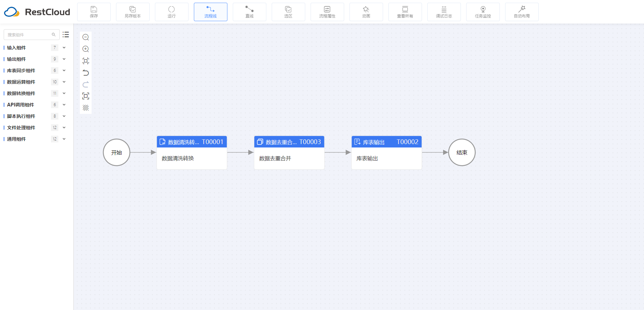Select the connector between T00002 and 结束
644x310 pixels.
click(435, 152)
